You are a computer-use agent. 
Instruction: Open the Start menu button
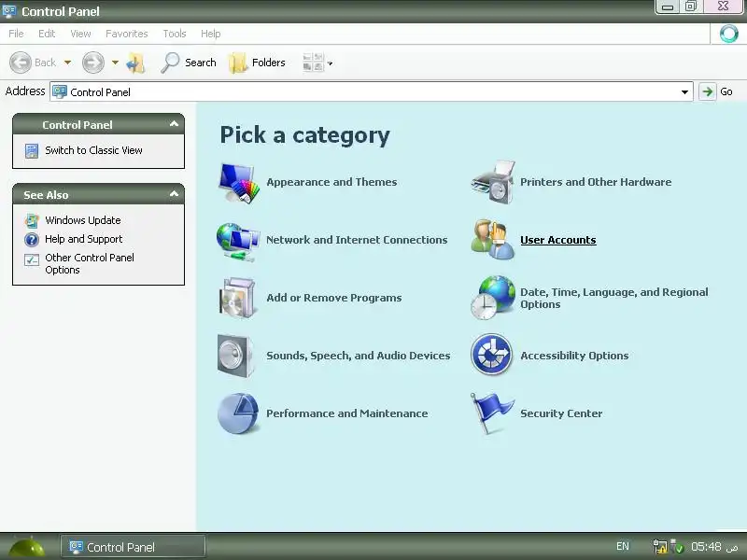pyautogui.click(x=27, y=547)
